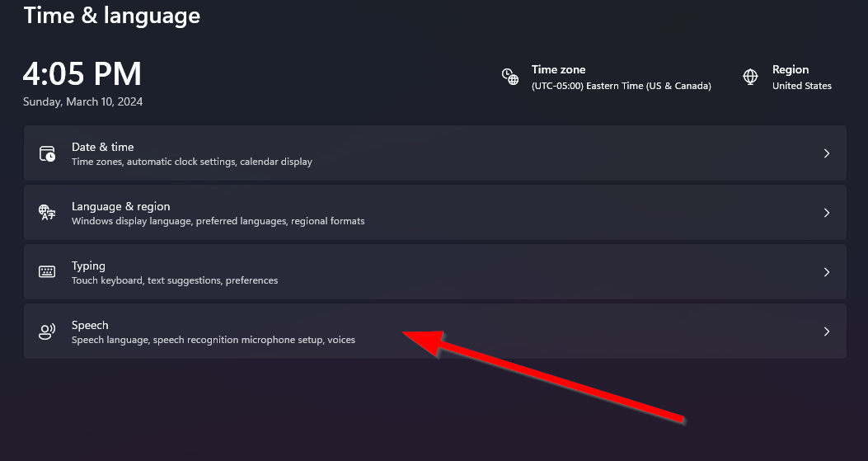Choose the Typing settings label
Screen dimensions: 868x461
(88, 266)
